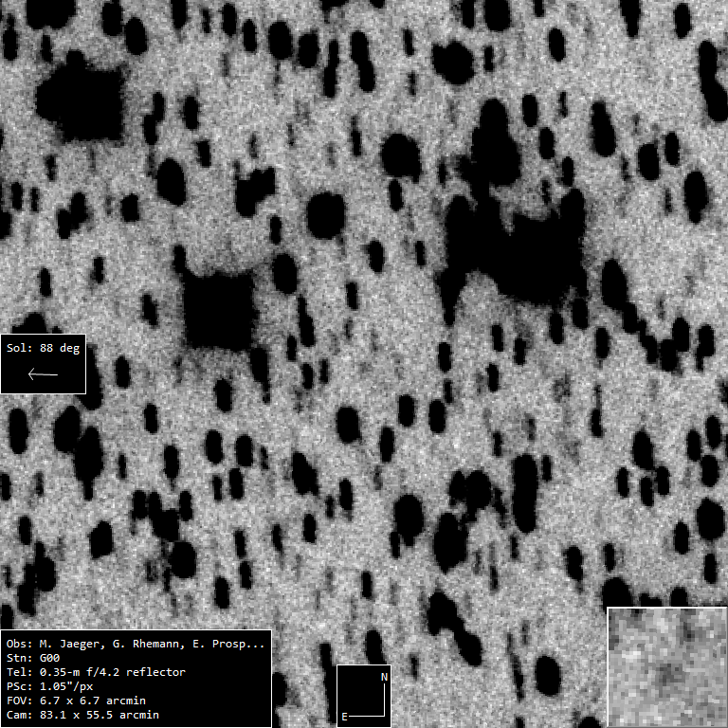Click the 'Obs: M. Jaeger, G. Rhemann, E. Prosp...' line
728x728 pixels.
pyautogui.click(x=136, y=644)
